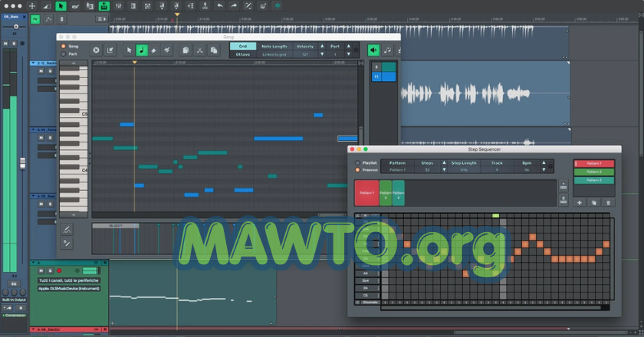The height and width of the screenshot is (337, 644).
Task: Open the Pattern 1 dropdown in Step Sequencer
Action: point(397,170)
